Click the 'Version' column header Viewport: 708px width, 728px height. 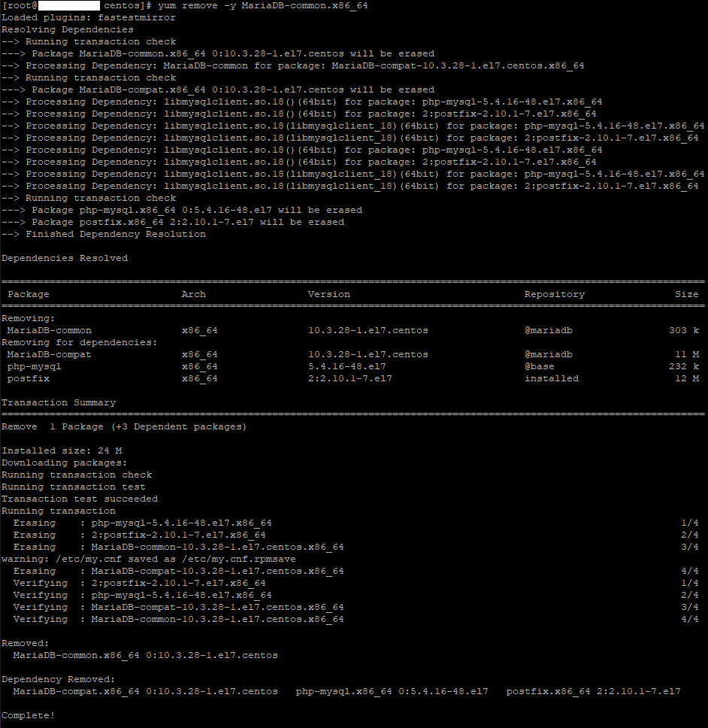(329, 294)
